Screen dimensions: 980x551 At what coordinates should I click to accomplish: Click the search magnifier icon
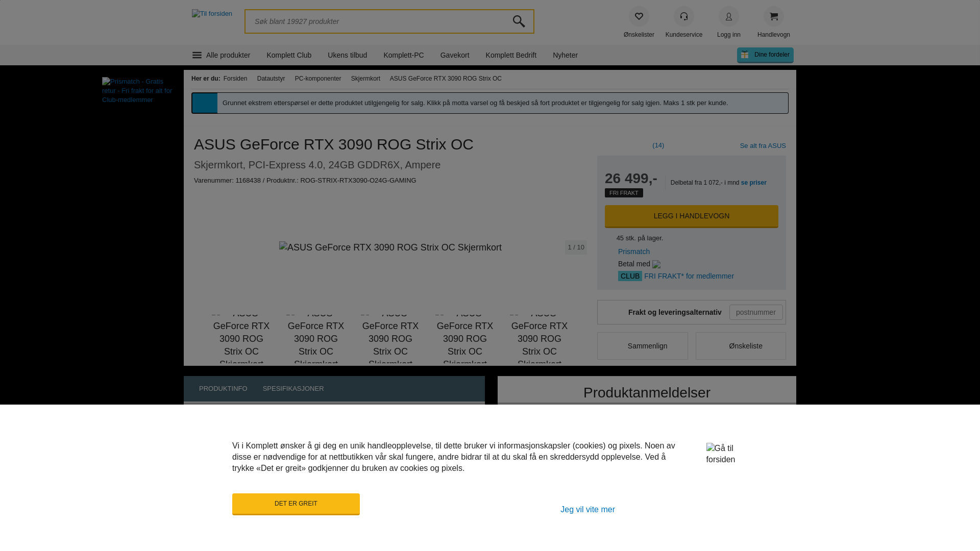519,21
